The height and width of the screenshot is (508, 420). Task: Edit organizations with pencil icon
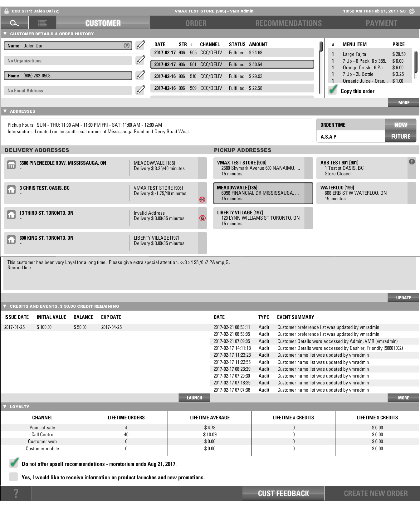pyautogui.click(x=140, y=60)
